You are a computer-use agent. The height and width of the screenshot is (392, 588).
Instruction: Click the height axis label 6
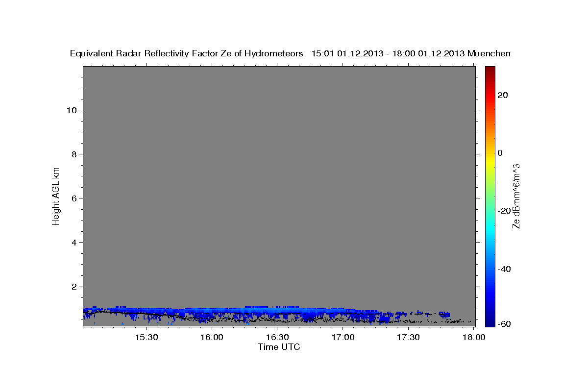(x=73, y=198)
